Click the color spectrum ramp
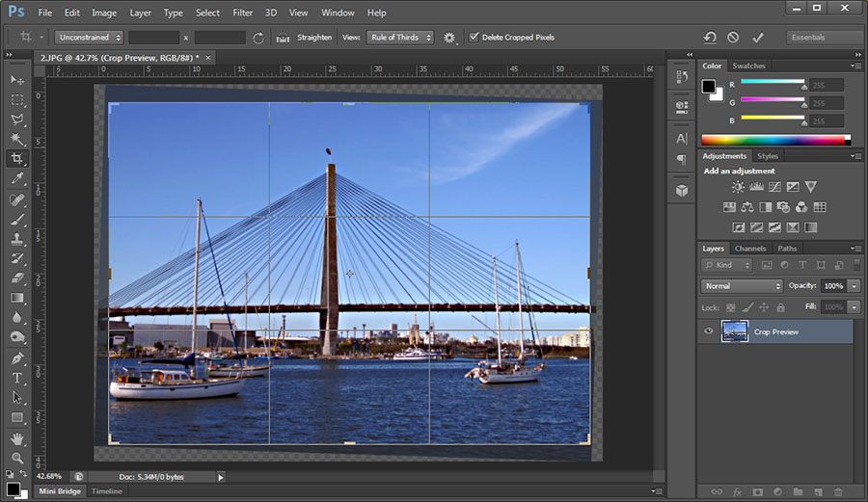The width and height of the screenshot is (868, 502). (773, 140)
